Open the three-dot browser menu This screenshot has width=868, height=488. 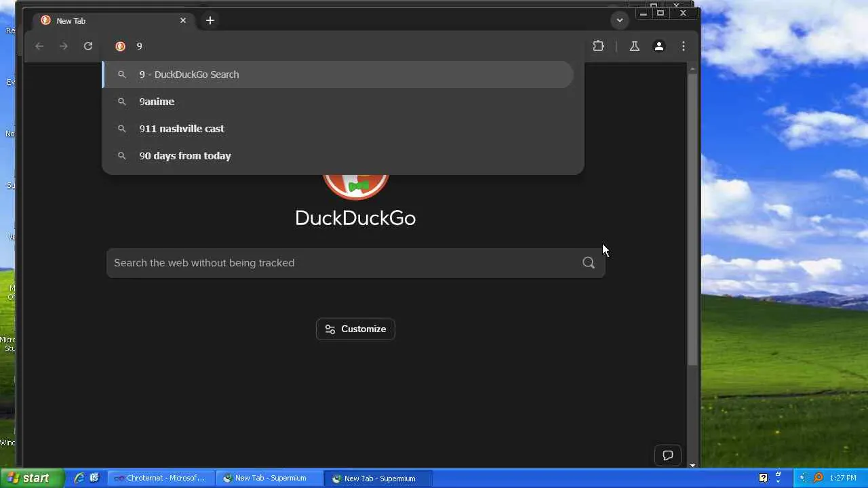coord(684,46)
